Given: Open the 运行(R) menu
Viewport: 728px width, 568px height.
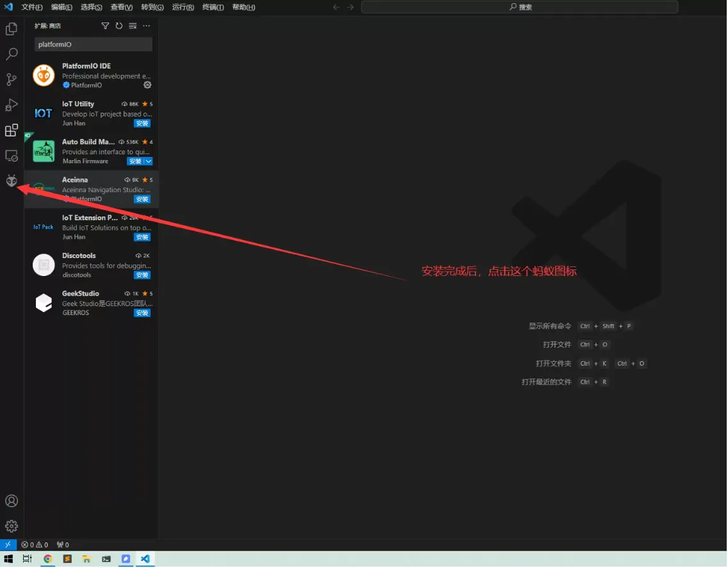Looking at the screenshot, I should tap(183, 7).
